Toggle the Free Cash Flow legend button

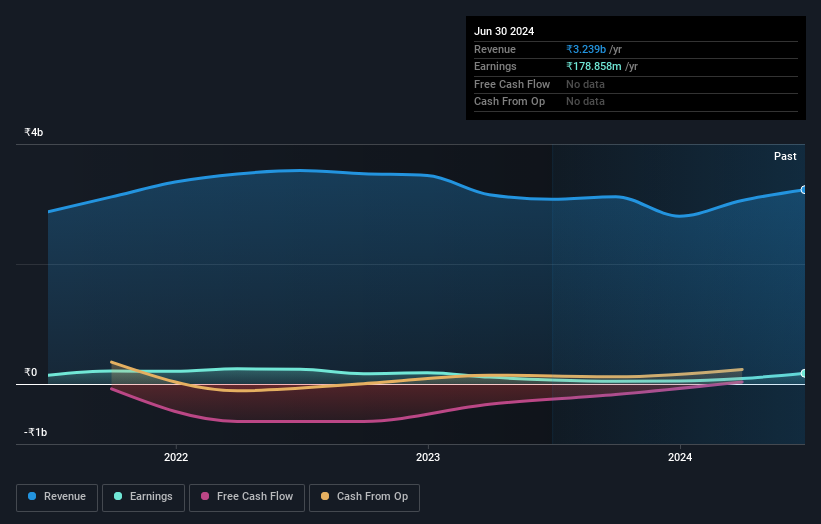point(247,497)
